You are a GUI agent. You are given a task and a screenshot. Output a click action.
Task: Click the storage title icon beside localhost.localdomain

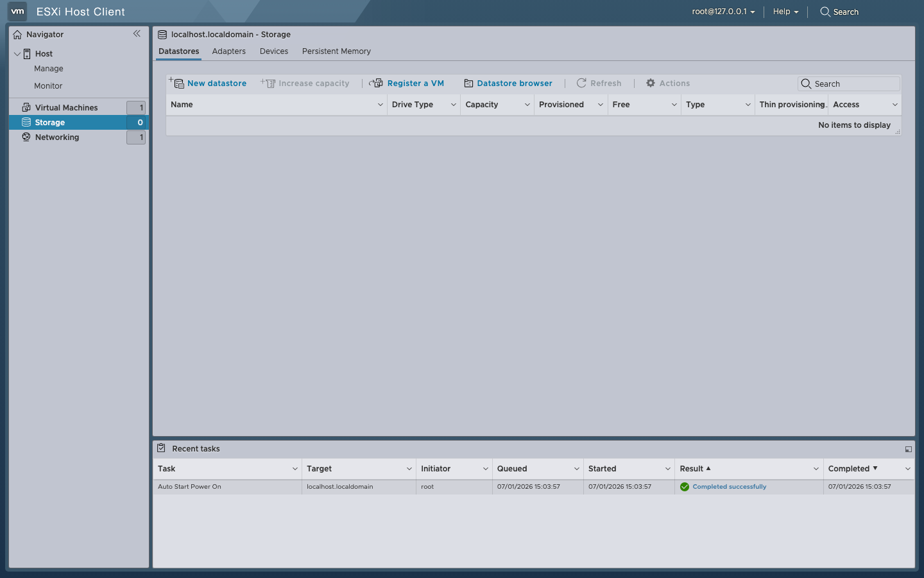click(x=162, y=35)
